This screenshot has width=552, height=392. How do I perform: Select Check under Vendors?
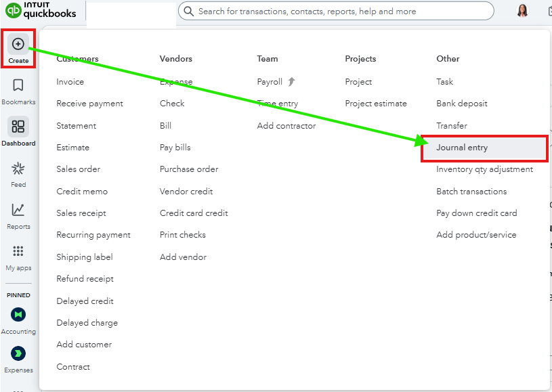(172, 104)
